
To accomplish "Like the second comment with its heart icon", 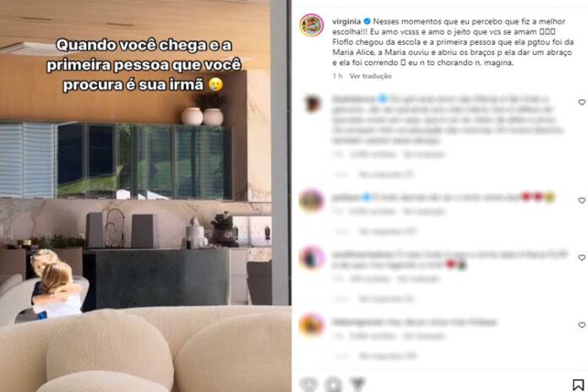I will (x=581, y=200).
